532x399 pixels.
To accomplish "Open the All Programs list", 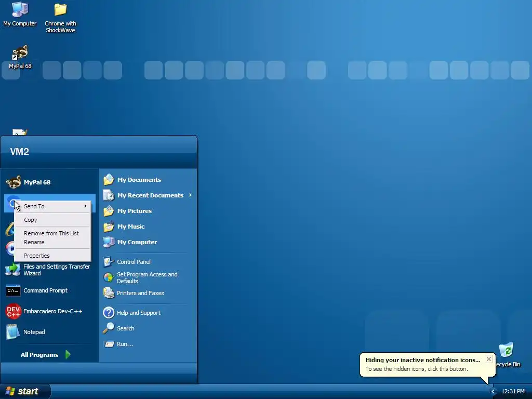I will coord(39,354).
